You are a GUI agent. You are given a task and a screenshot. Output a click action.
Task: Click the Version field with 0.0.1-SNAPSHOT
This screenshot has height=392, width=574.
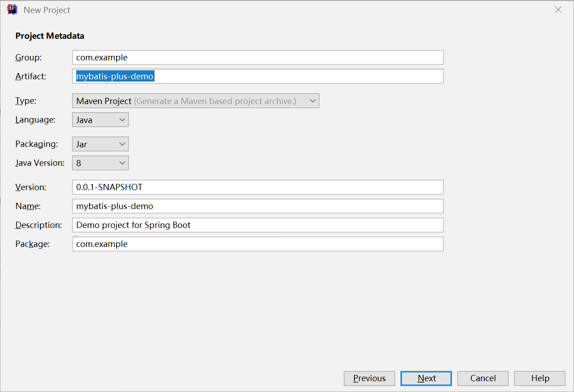[257, 187]
